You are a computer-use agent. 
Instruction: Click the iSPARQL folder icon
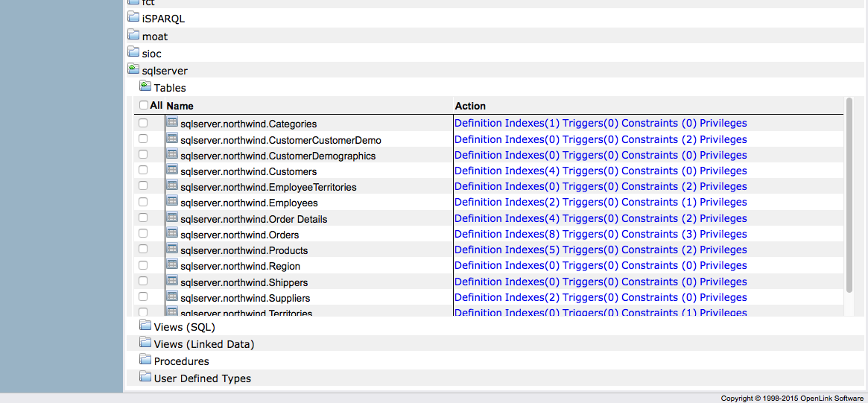pos(133,18)
